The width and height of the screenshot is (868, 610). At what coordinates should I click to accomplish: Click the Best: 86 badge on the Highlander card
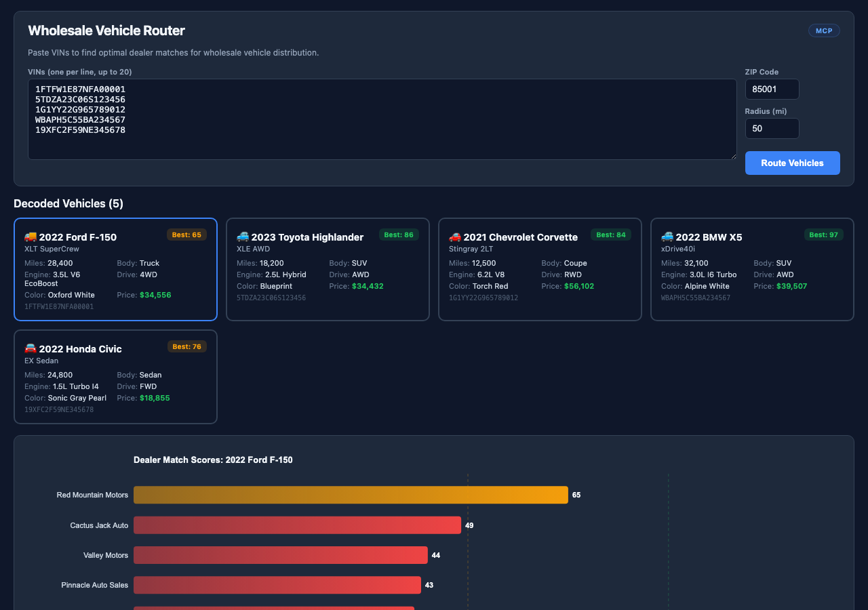point(399,234)
